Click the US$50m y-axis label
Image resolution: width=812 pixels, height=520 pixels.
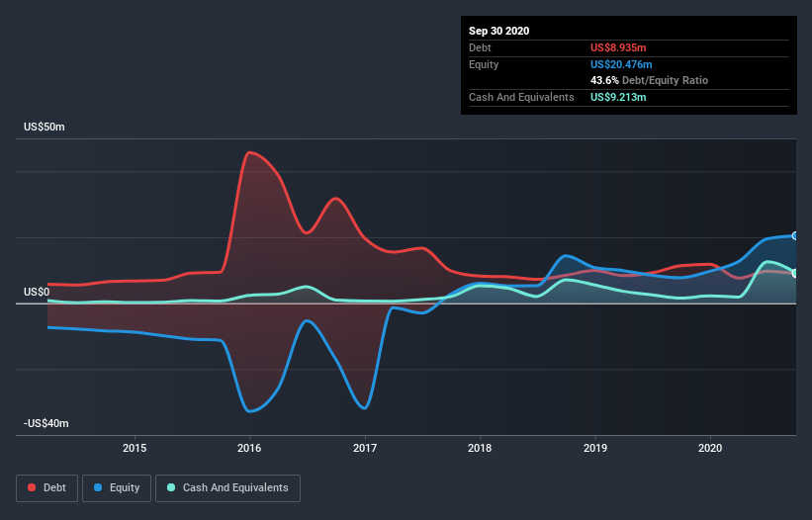[x=45, y=127]
